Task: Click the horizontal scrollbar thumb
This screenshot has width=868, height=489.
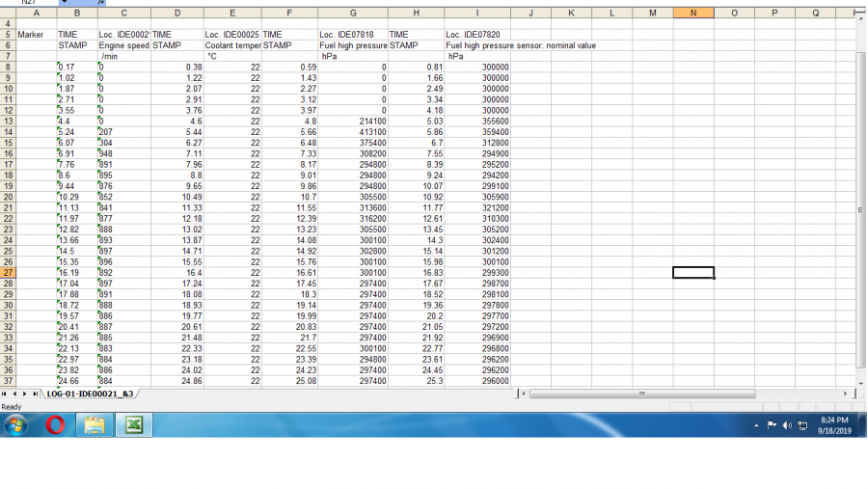Action: pos(641,394)
